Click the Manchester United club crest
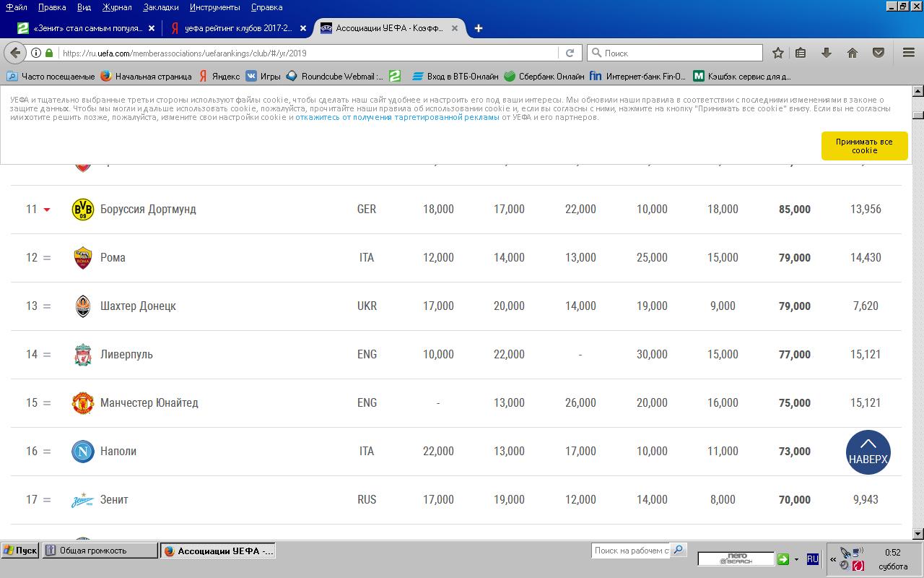924x578 pixels. tap(83, 403)
